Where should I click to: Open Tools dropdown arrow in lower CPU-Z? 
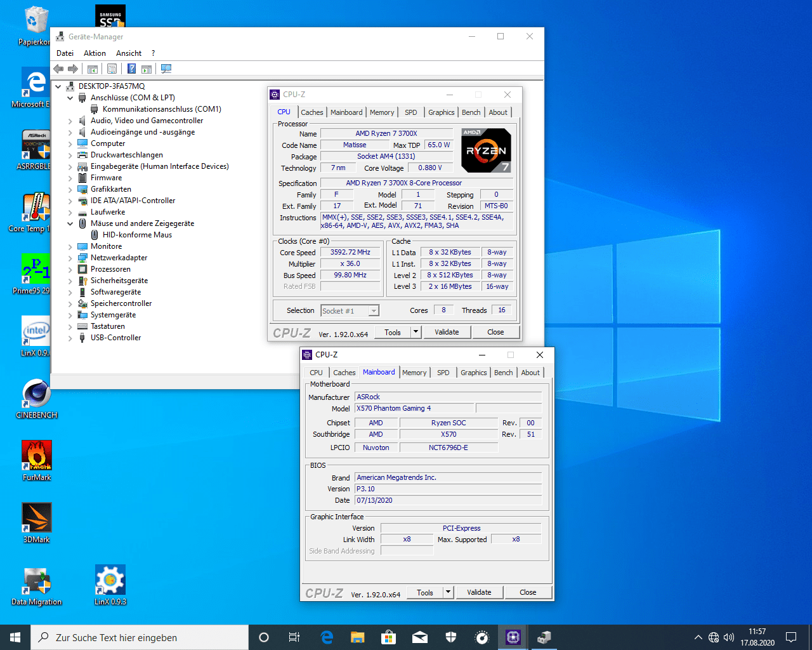pyautogui.click(x=448, y=592)
